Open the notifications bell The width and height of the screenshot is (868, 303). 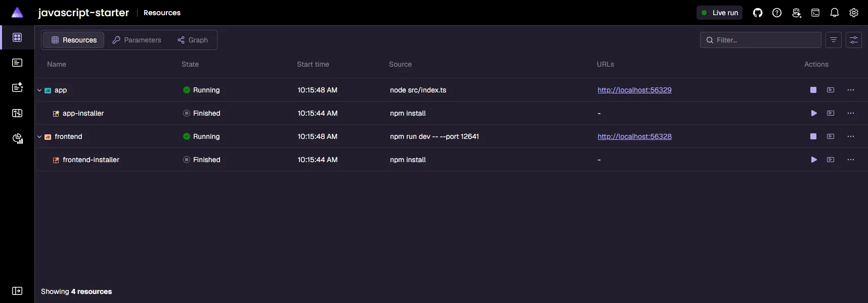(835, 13)
